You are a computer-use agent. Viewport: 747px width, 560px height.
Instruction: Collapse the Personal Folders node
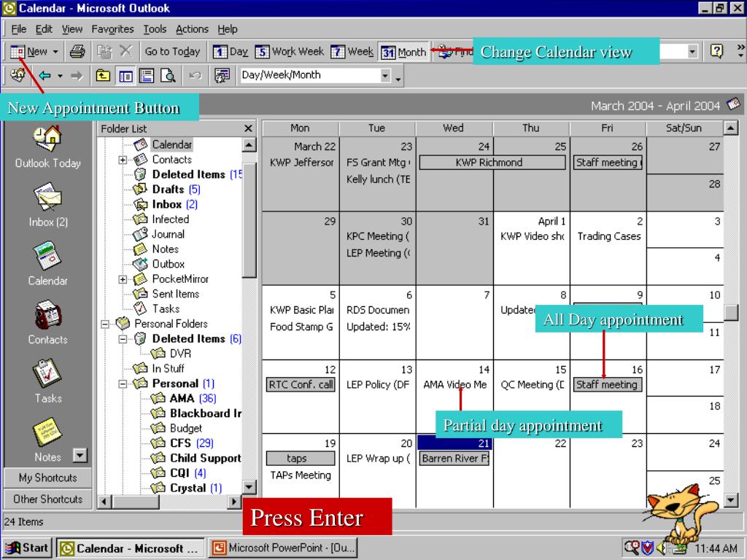[x=105, y=324]
